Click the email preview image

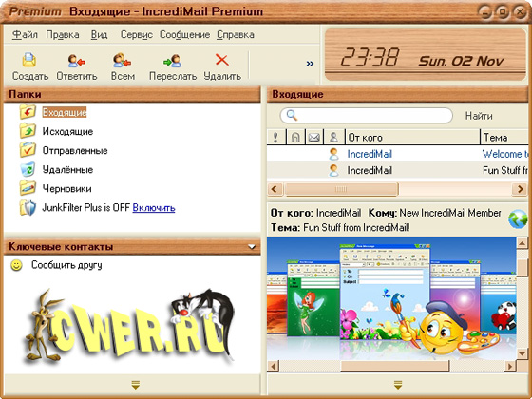[x=391, y=298]
